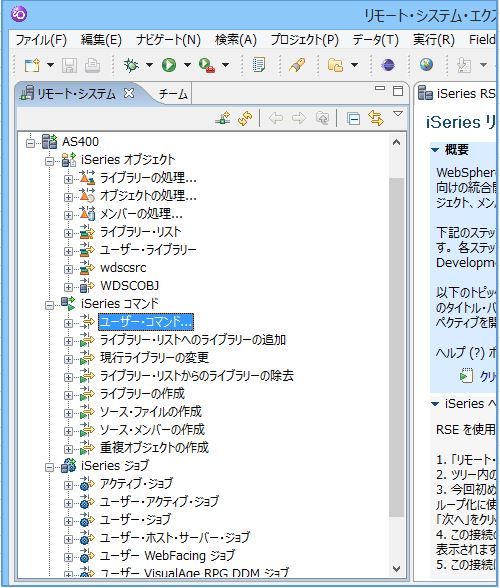This screenshot has width=500, height=588.
Task: Click the globe web browser icon
Action: pyautogui.click(x=426, y=65)
